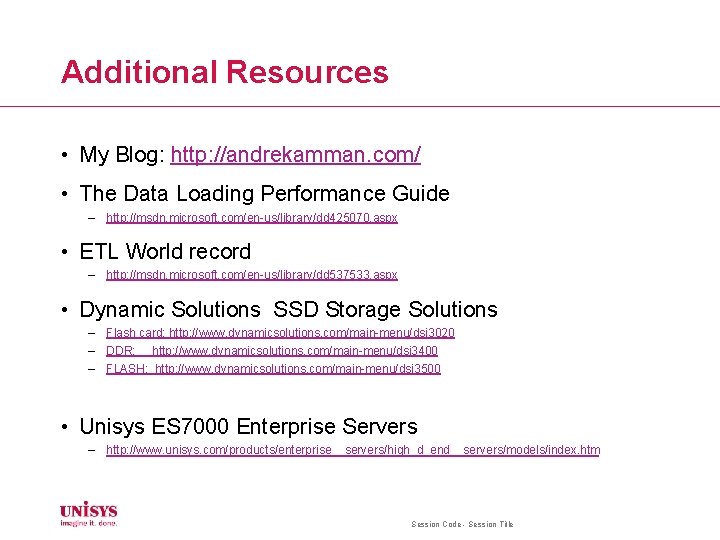Click the Unisys logo in the footer
The width and height of the screenshot is (720, 540).
89,514
